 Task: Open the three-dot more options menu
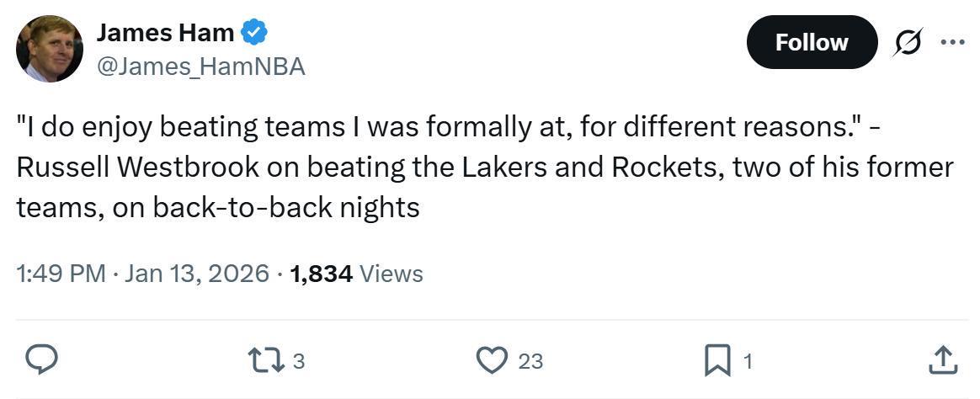952,42
